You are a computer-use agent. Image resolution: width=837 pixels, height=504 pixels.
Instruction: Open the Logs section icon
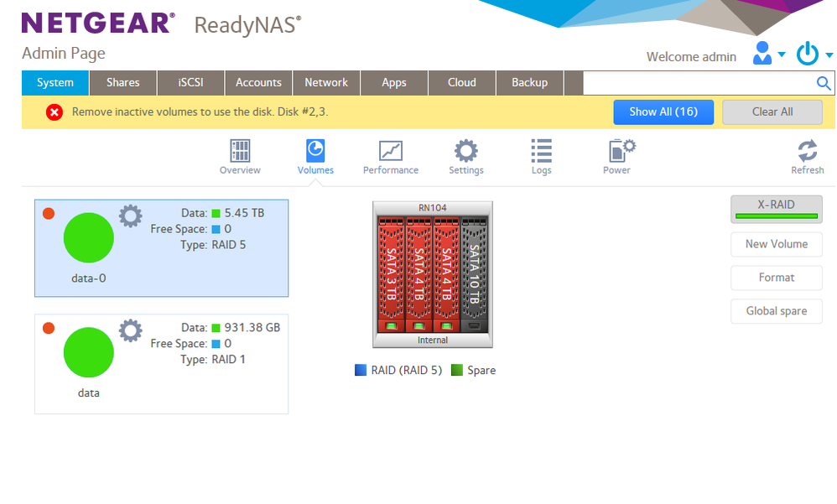tap(541, 152)
